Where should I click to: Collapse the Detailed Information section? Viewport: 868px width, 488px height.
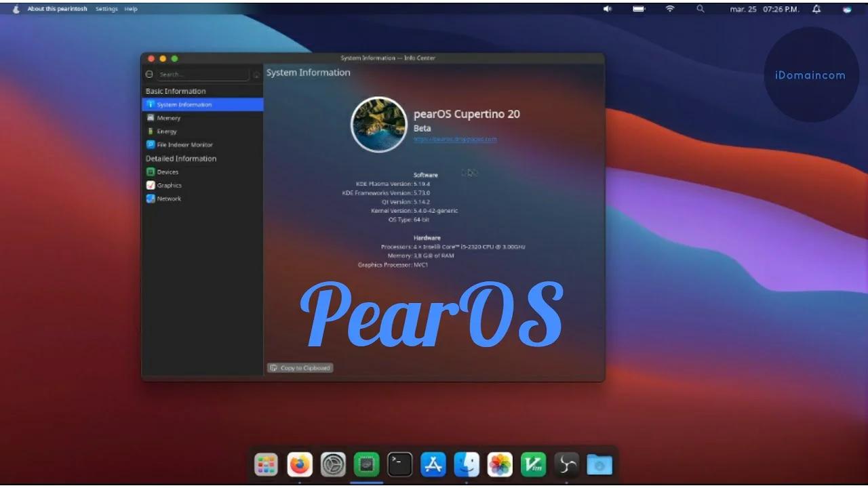pos(180,158)
